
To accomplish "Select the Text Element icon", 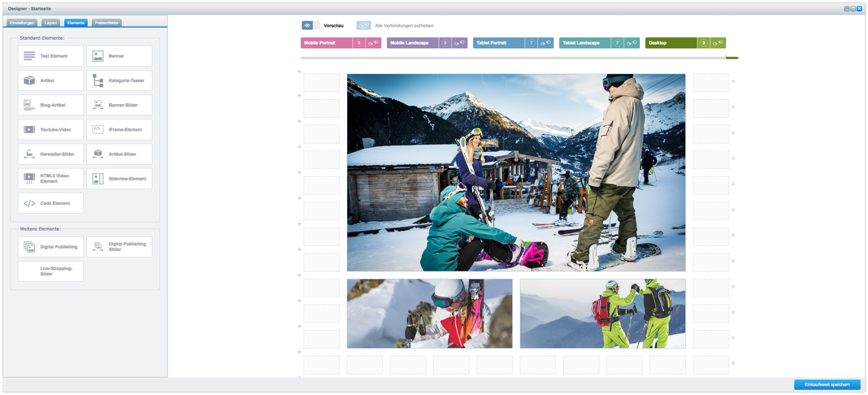I will [x=29, y=56].
